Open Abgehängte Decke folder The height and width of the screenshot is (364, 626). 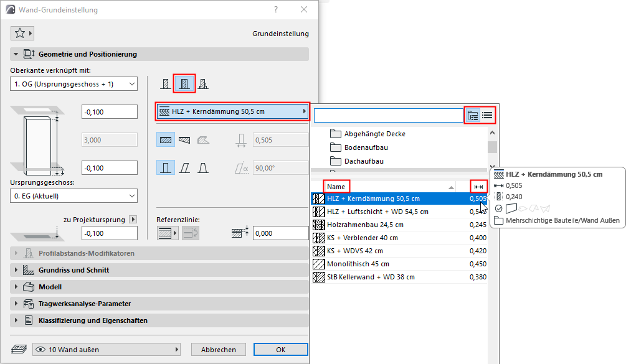tap(368, 134)
